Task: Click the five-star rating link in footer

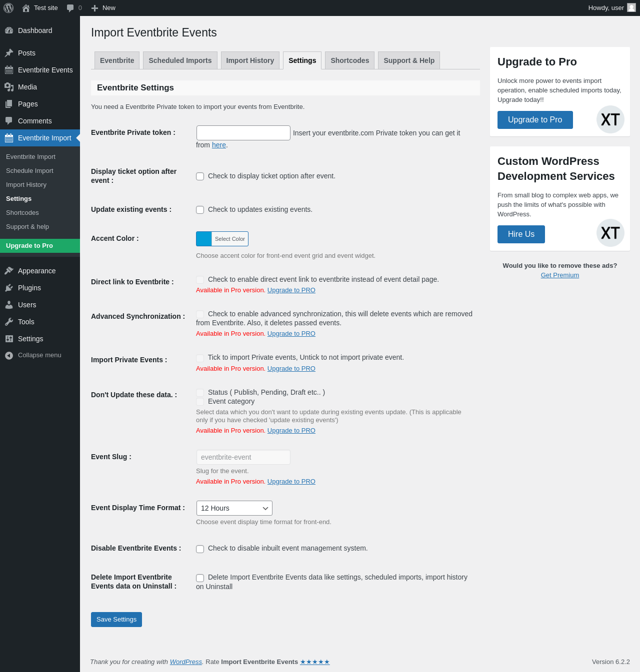Action: pyautogui.click(x=315, y=662)
